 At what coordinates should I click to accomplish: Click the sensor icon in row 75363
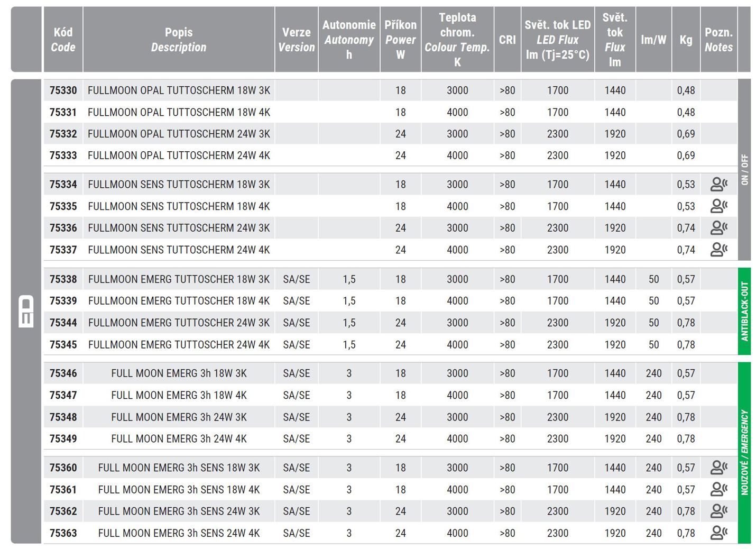coord(718,533)
